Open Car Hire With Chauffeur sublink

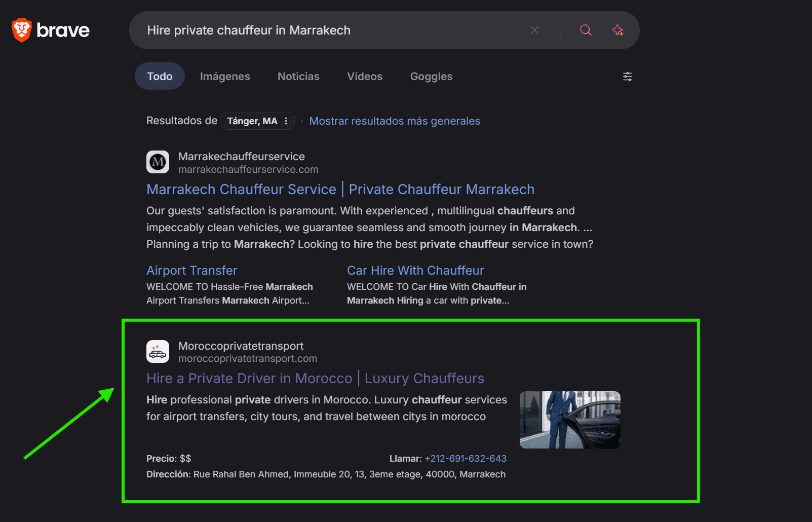coord(415,271)
